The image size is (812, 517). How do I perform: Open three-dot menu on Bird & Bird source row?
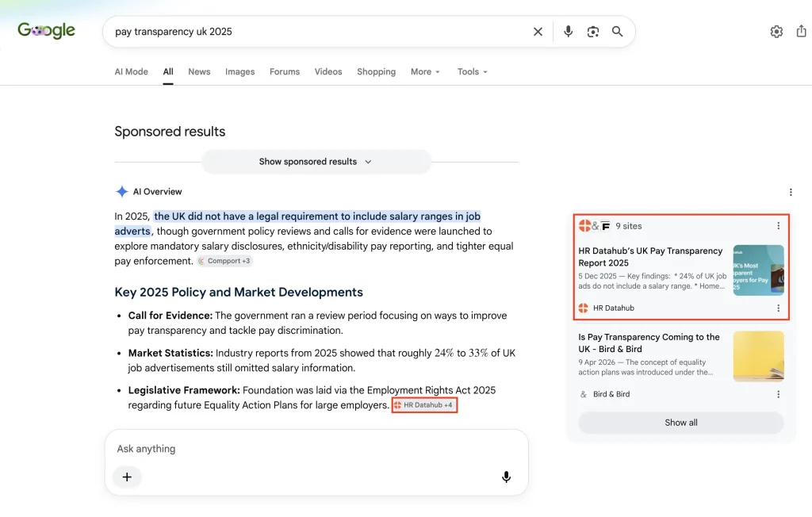(x=779, y=394)
